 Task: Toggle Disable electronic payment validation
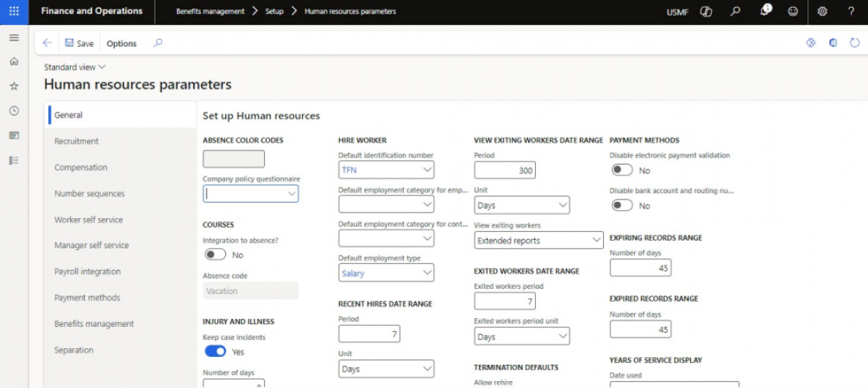coord(622,170)
